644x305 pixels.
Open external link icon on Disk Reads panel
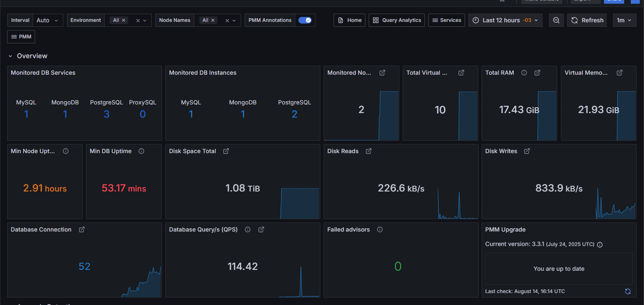pyautogui.click(x=369, y=151)
